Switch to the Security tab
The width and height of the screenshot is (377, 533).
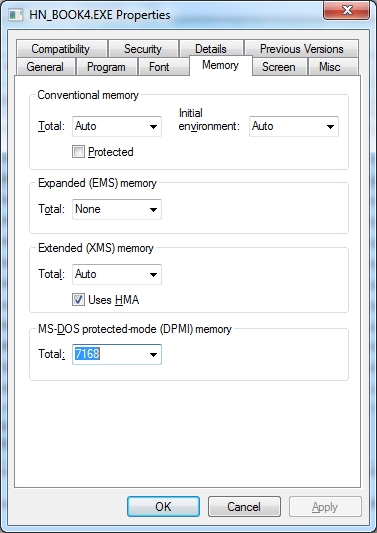coord(143,49)
